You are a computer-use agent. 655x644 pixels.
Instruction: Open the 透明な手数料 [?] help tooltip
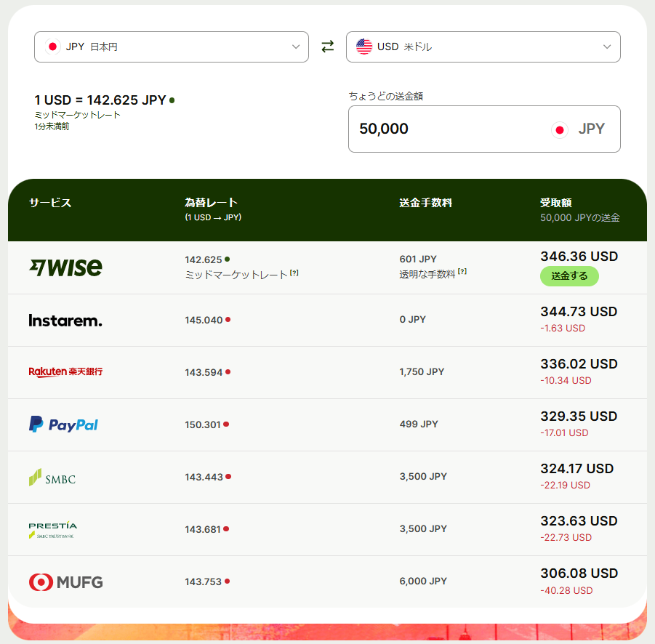(x=462, y=271)
